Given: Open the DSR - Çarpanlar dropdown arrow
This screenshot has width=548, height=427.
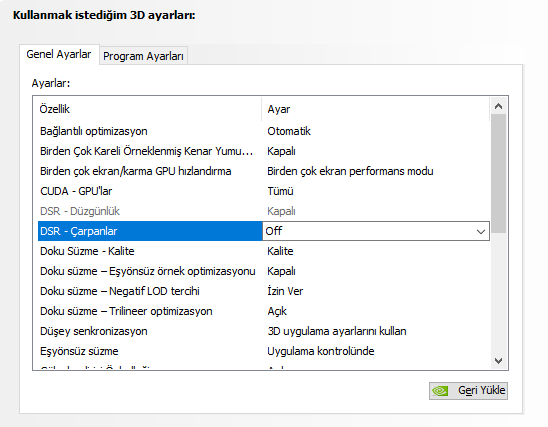Looking at the screenshot, I should click(x=481, y=231).
